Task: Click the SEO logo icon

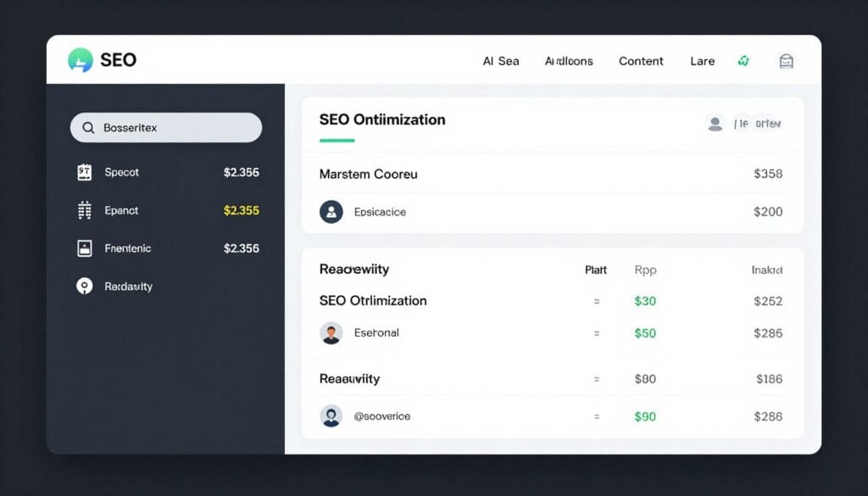Action: pos(81,60)
